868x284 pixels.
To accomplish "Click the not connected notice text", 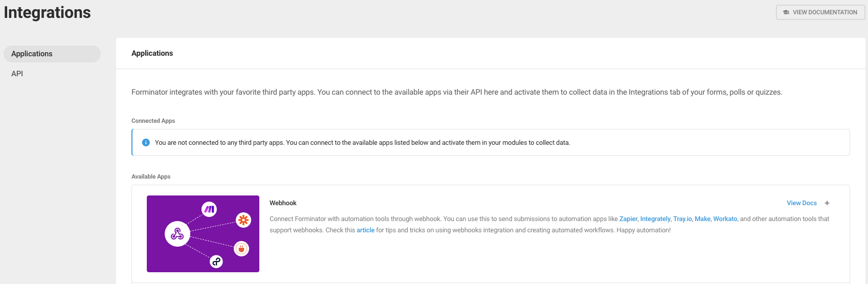I will point(362,143).
